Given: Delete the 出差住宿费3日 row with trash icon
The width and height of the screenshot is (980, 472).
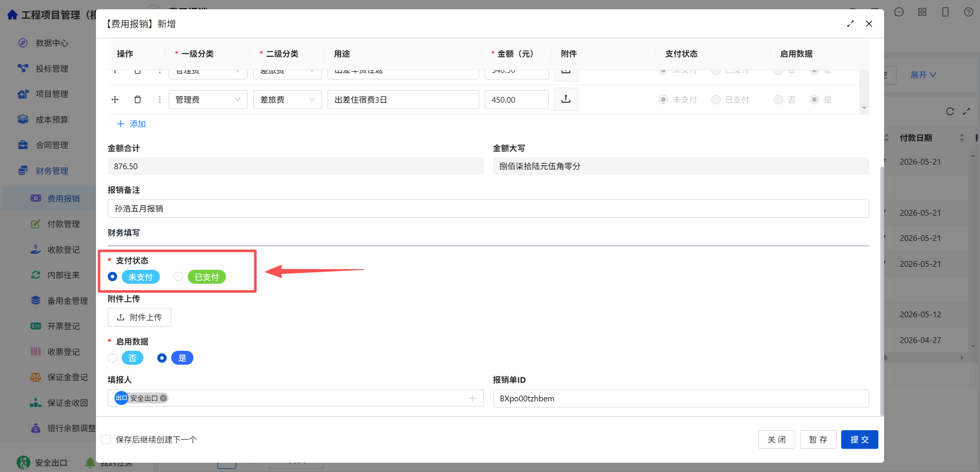Looking at the screenshot, I should click(x=138, y=100).
